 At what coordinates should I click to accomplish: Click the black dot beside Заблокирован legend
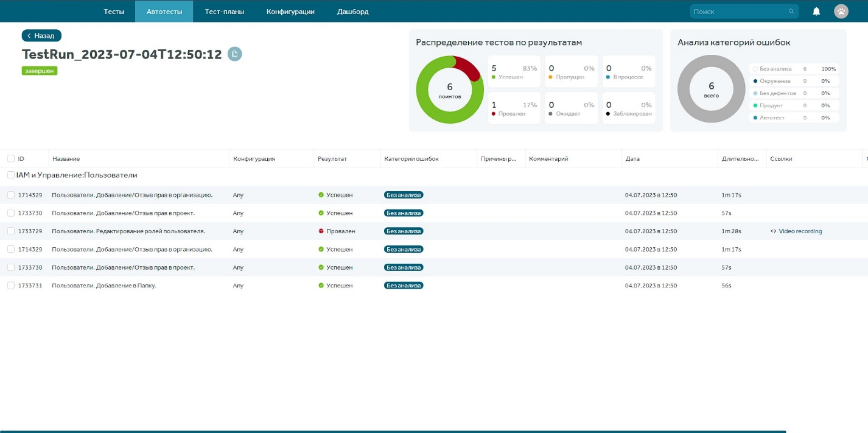608,114
